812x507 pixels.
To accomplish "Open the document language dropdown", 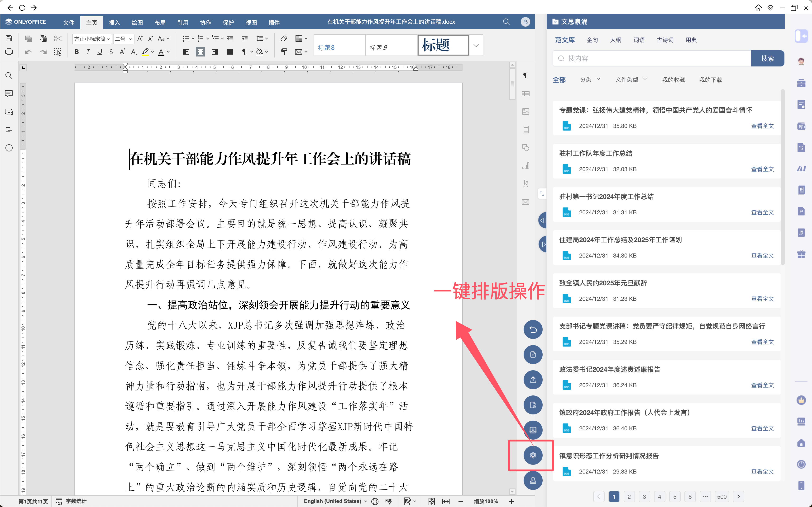I will coord(335,501).
